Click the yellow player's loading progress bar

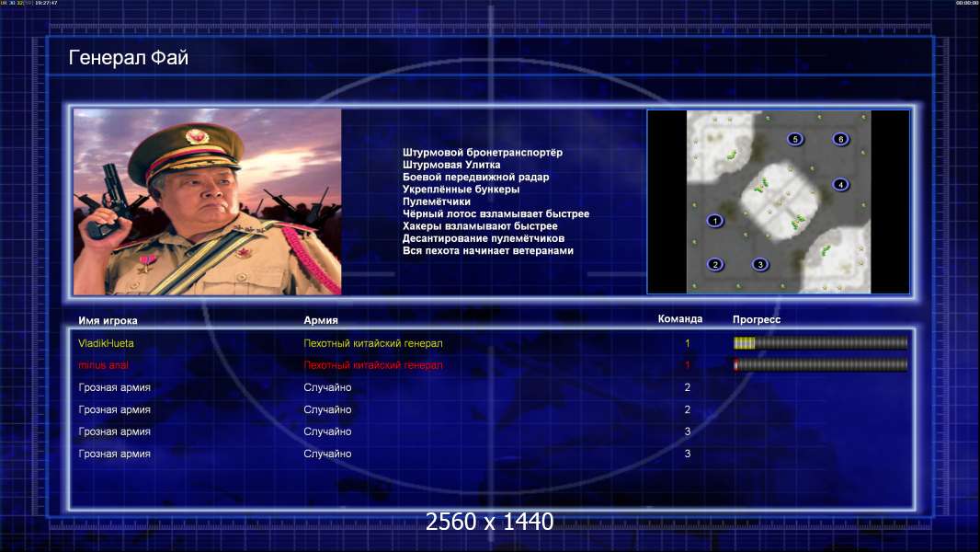(820, 343)
